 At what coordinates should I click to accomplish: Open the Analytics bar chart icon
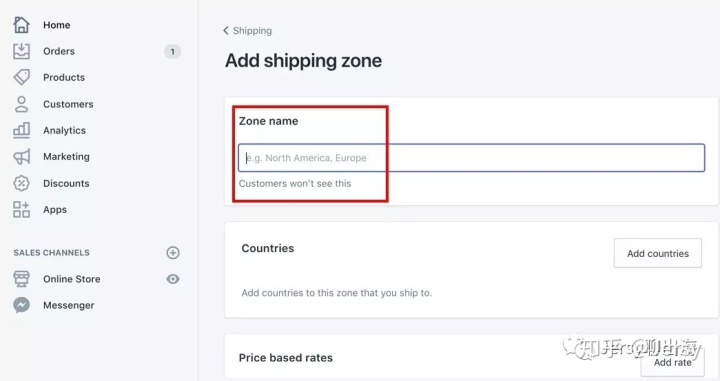coord(21,130)
